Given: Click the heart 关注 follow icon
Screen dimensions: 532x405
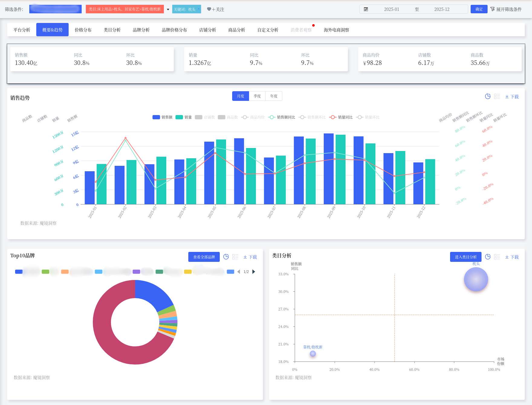Looking at the screenshot, I should (x=209, y=9).
